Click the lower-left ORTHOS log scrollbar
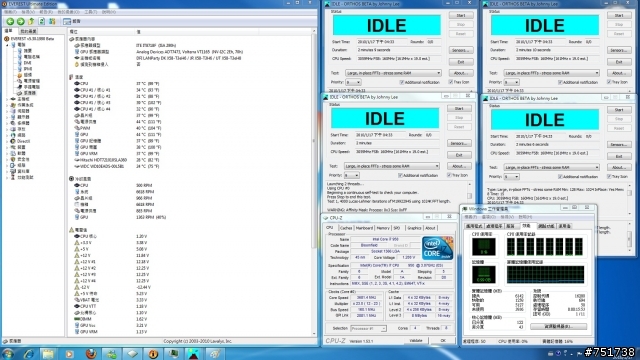The width and height of the screenshot is (640, 360). click(x=469, y=196)
